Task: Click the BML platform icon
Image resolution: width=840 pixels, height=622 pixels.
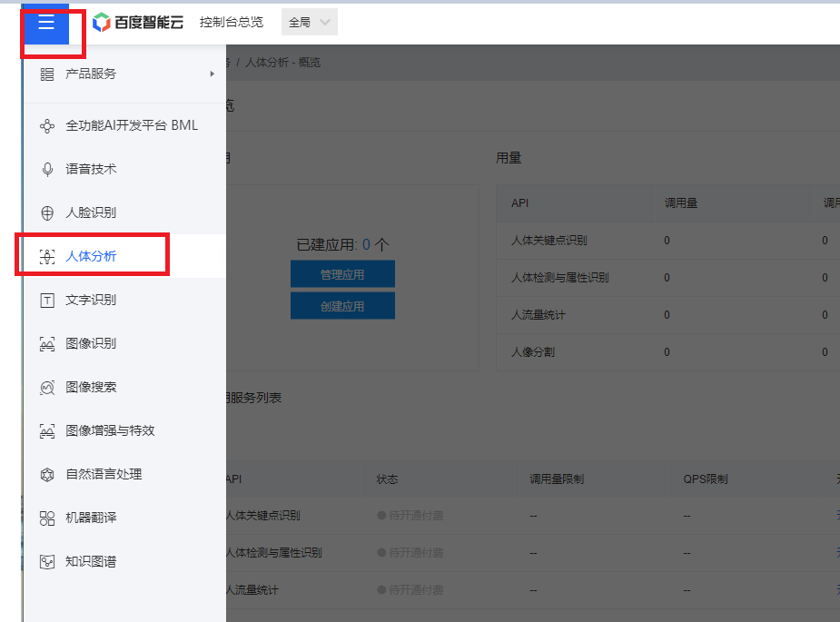Action: click(x=47, y=126)
